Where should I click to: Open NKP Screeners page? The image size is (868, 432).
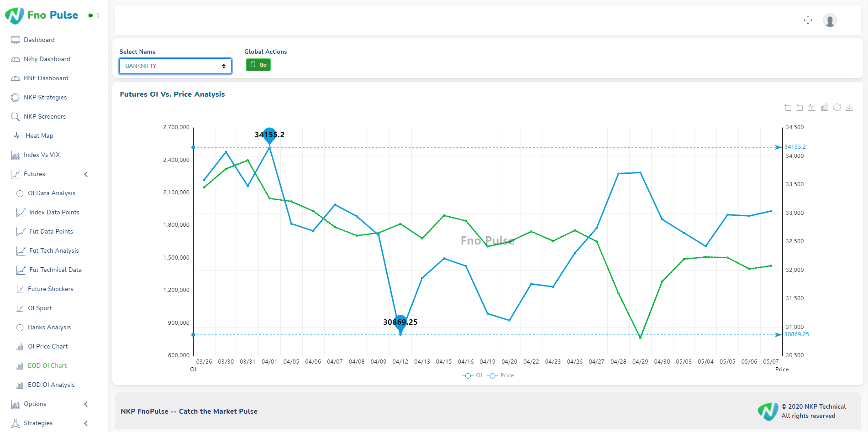tap(45, 116)
